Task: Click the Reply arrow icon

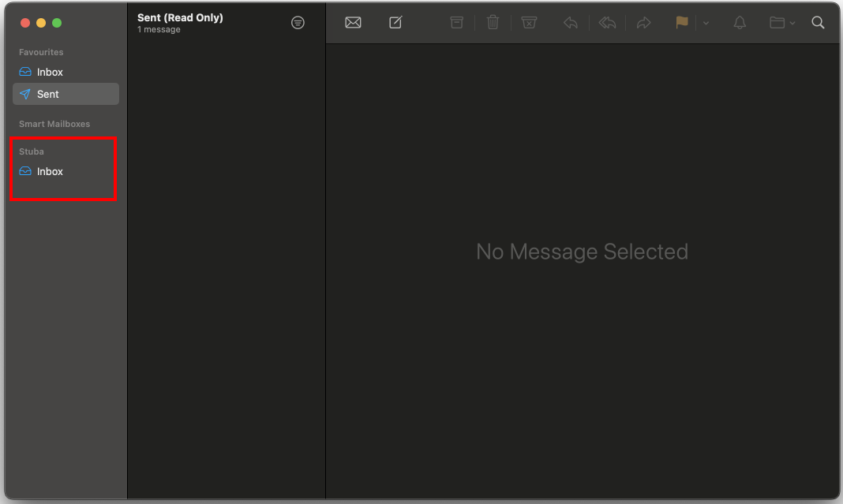Action: [x=570, y=23]
